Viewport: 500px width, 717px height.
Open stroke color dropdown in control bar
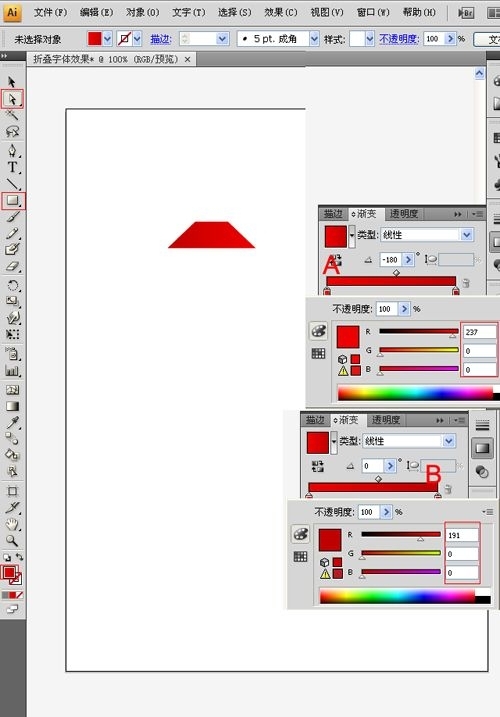click(137, 39)
